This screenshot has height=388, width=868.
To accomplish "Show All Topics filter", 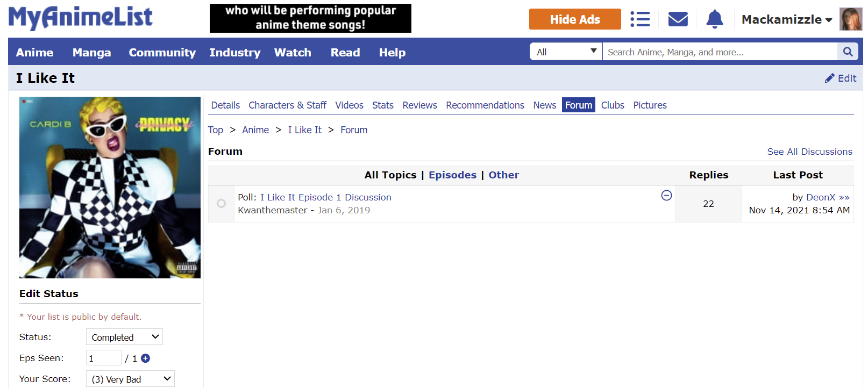I will (x=390, y=175).
